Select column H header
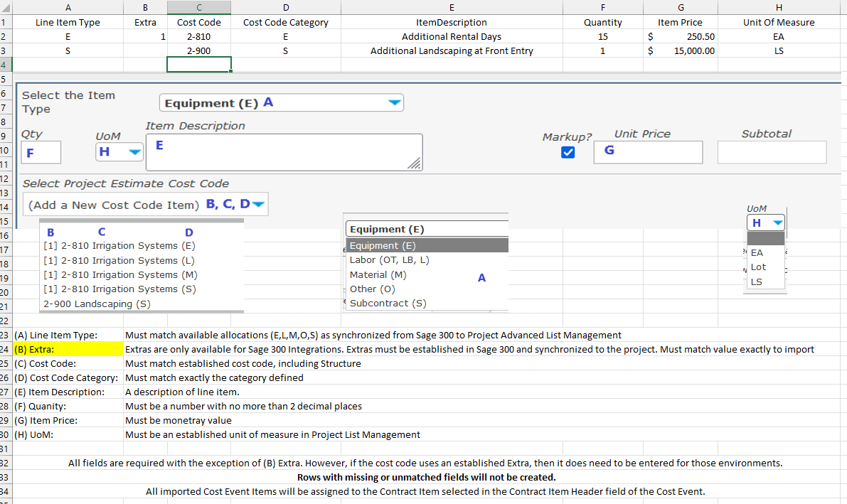Image resolution: width=847 pixels, height=504 pixels. point(779,8)
